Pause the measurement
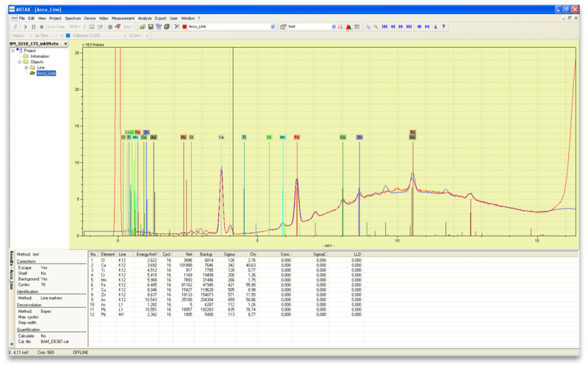The height and width of the screenshot is (368, 588). [33, 26]
